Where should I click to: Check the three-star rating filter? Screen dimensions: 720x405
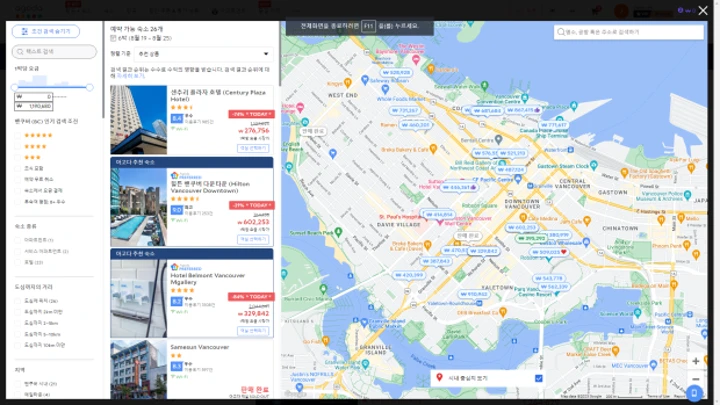click(17, 158)
